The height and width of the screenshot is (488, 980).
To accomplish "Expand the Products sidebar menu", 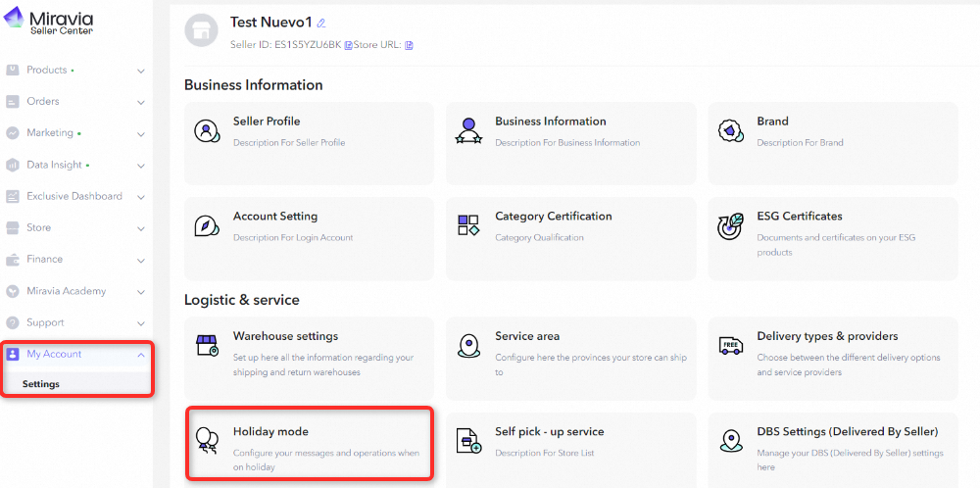I will tap(141, 71).
